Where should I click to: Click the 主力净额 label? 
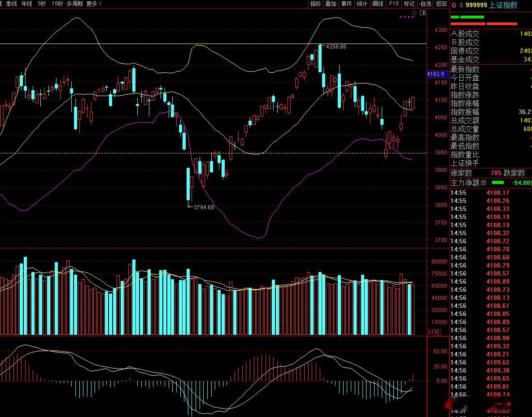465,183
